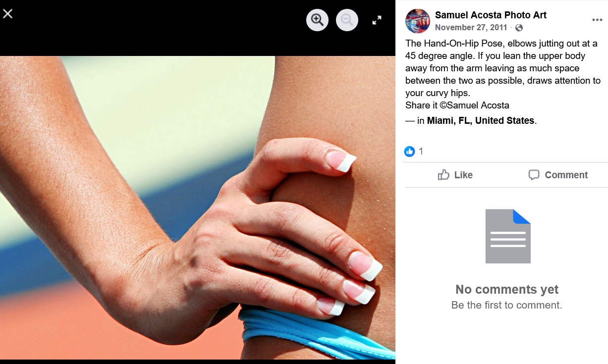Click the globe public audience icon
608x364 pixels.
tap(519, 28)
